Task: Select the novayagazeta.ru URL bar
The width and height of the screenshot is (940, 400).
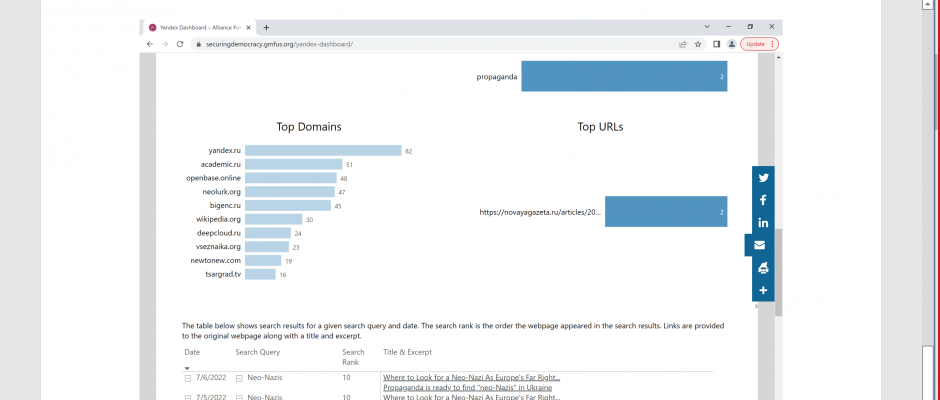Action: tap(666, 212)
